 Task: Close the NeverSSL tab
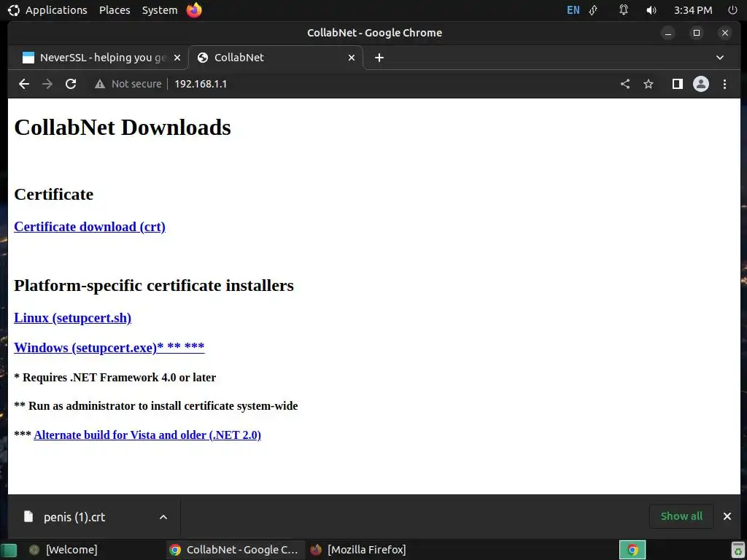(177, 58)
